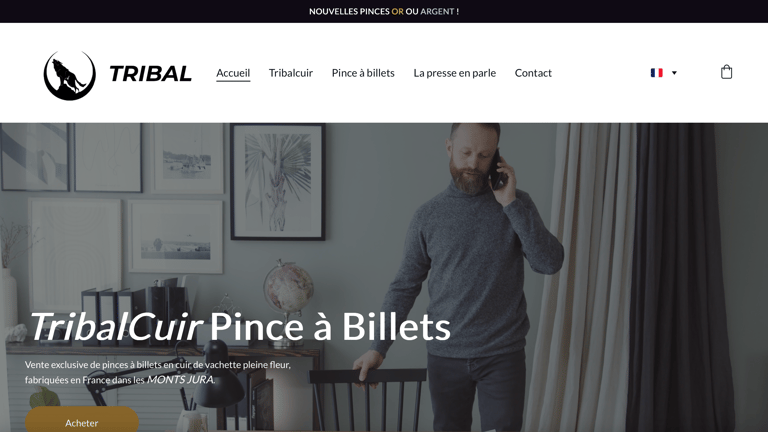Screen dimensions: 768x432
Task: Open the Contact page link
Action: [x=533, y=72]
